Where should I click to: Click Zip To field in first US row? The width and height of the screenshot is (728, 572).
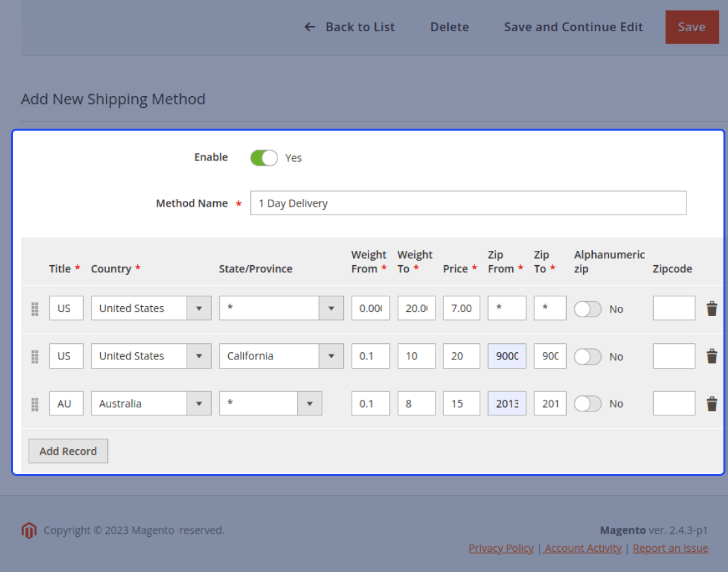point(550,308)
